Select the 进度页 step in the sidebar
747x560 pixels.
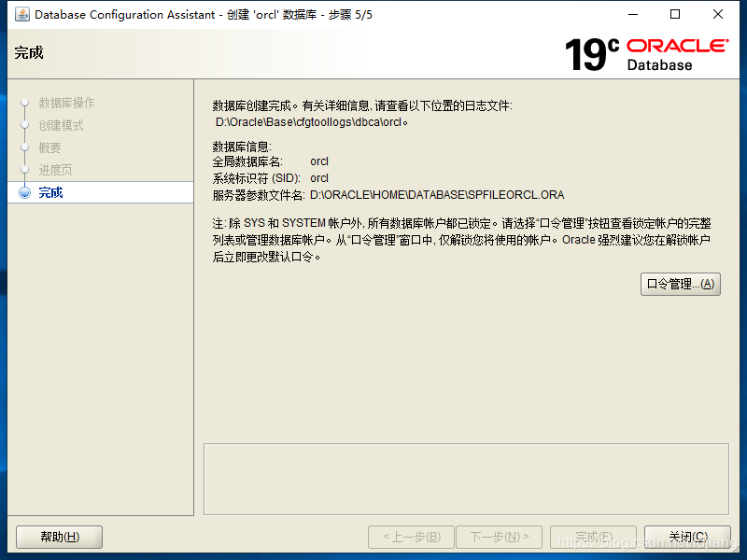click(x=55, y=170)
